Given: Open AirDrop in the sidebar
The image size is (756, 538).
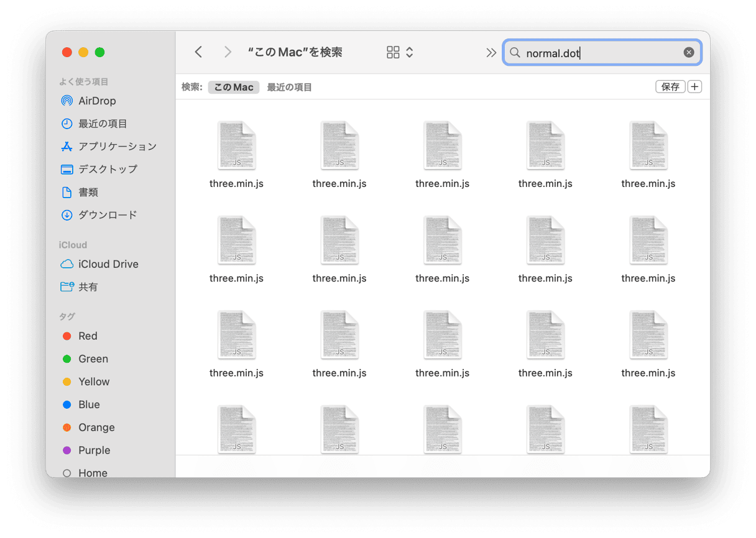Looking at the screenshot, I should point(96,101).
